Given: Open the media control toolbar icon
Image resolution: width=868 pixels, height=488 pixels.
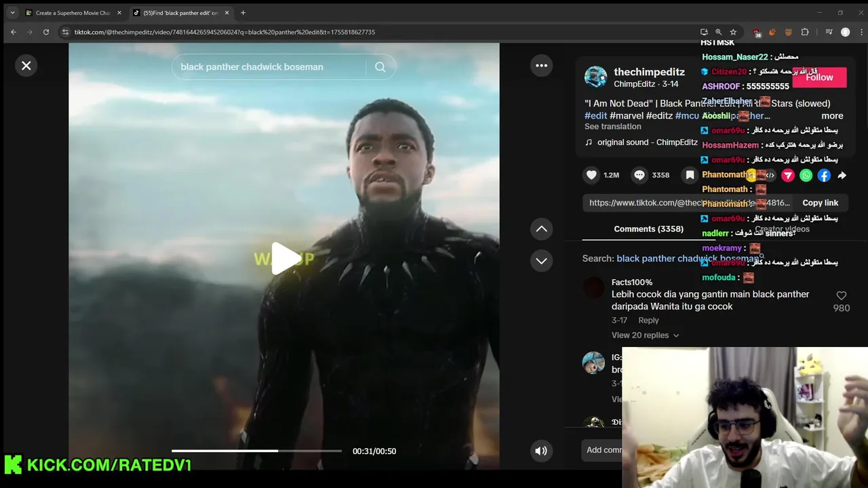Looking at the screenshot, I should point(829,32).
